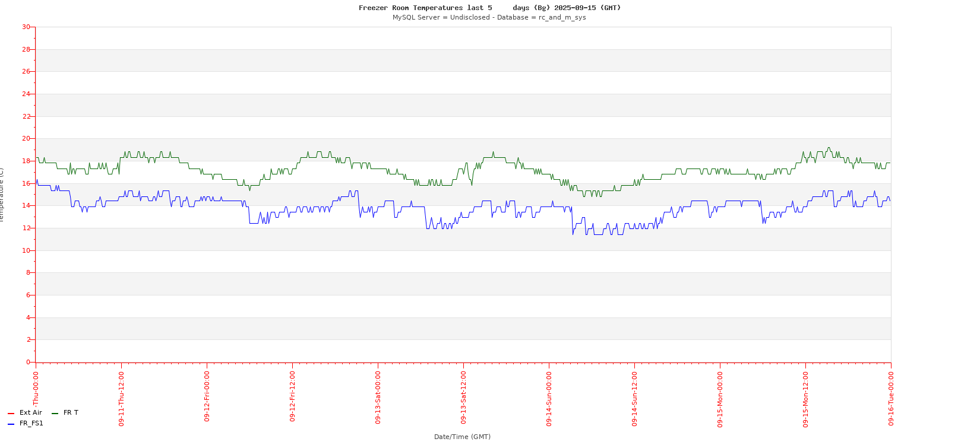Click the partially shown 'Thu-00:00' x-axis label
Image resolution: width=980 pixels, height=445 pixels.
coord(36,389)
